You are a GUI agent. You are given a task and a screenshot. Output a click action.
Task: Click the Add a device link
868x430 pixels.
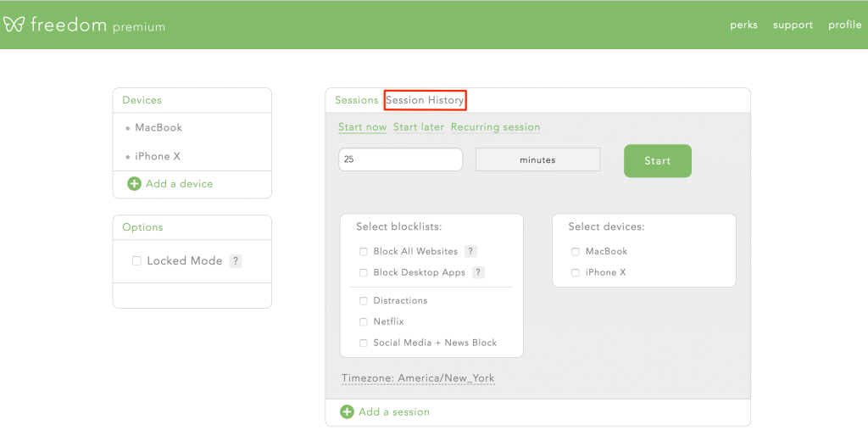(x=180, y=184)
